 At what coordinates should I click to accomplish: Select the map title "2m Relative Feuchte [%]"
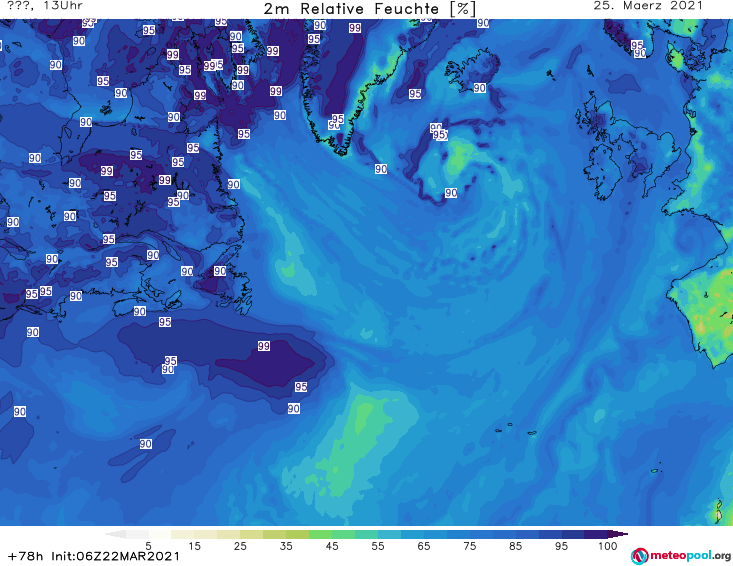point(370,9)
